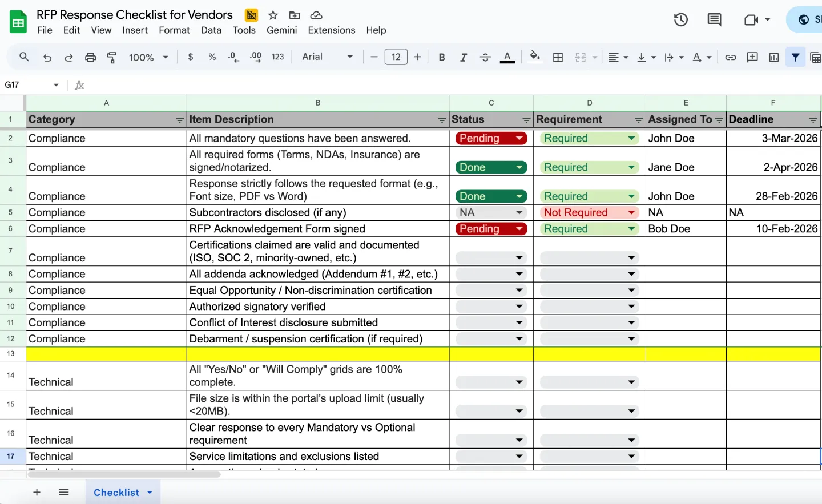The image size is (822, 504).
Task: Insert a chart from toolbar
Action: tap(774, 57)
